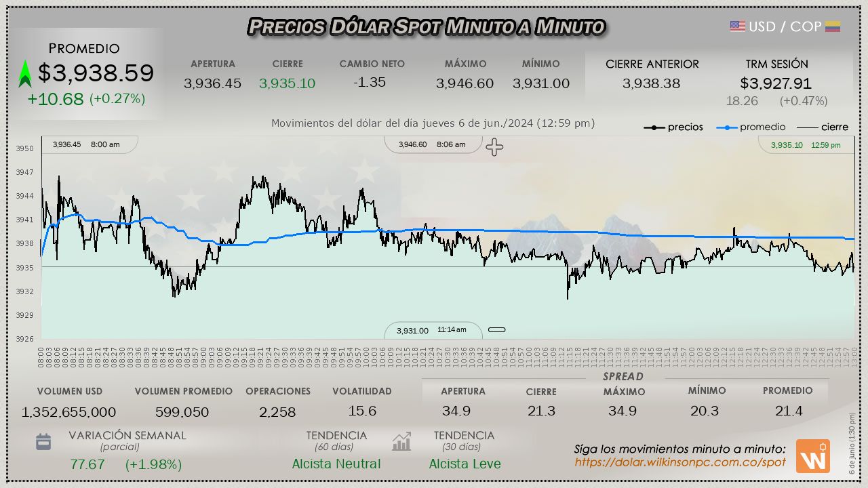The height and width of the screenshot is (488, 868).
Task: Open the dolar.wilkinsonpc.com.co/spot link
Action: pos(679,462)
